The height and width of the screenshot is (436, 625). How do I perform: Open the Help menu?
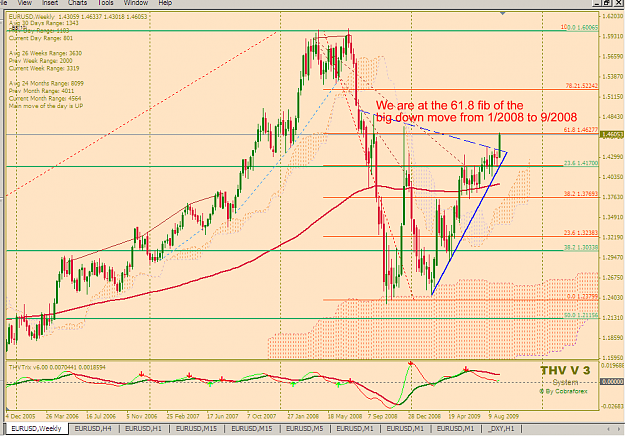point(165,3)
